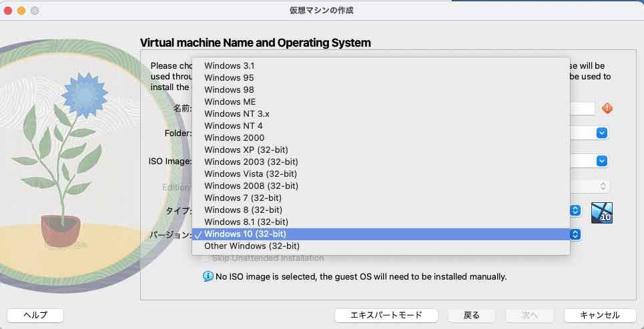Screen dimensions: 644x329
Task: Choose Windows 8.1 (32-bit)
Action: point(381,222)
